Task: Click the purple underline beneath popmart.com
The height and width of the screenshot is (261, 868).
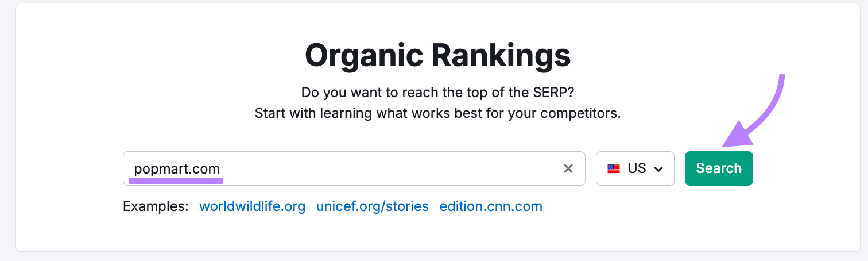Action: (176, 181)
